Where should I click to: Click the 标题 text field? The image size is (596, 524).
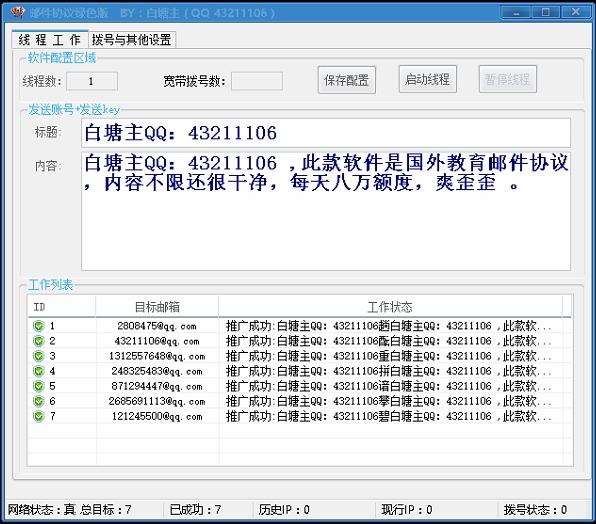click(x=326, y=133)
